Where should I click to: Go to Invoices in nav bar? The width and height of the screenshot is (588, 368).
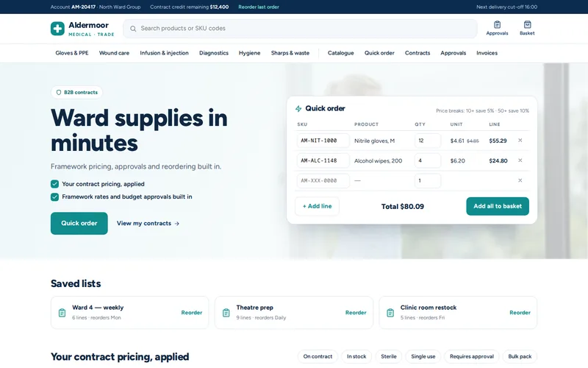(x=487, y=53)
